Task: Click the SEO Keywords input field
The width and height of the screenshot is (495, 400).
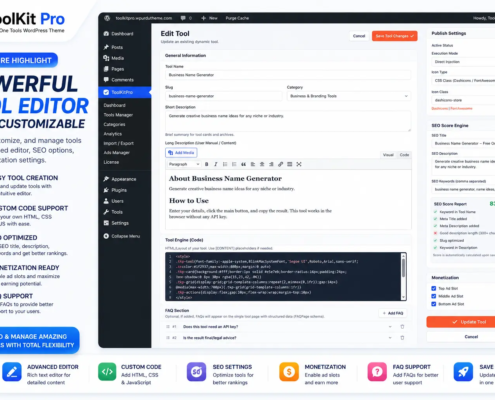Action: click(x=463, y=190)
